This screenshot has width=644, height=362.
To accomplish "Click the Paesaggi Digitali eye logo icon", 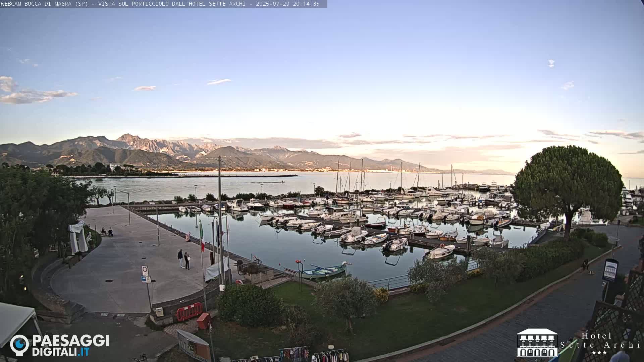I will [x=19, y=345].
